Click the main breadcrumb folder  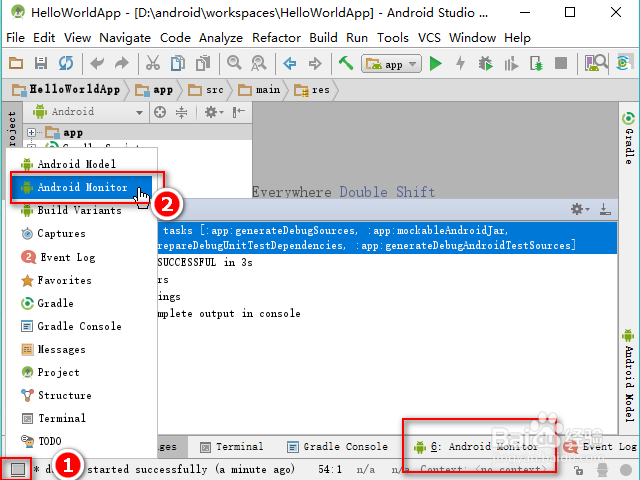(260, 90)
